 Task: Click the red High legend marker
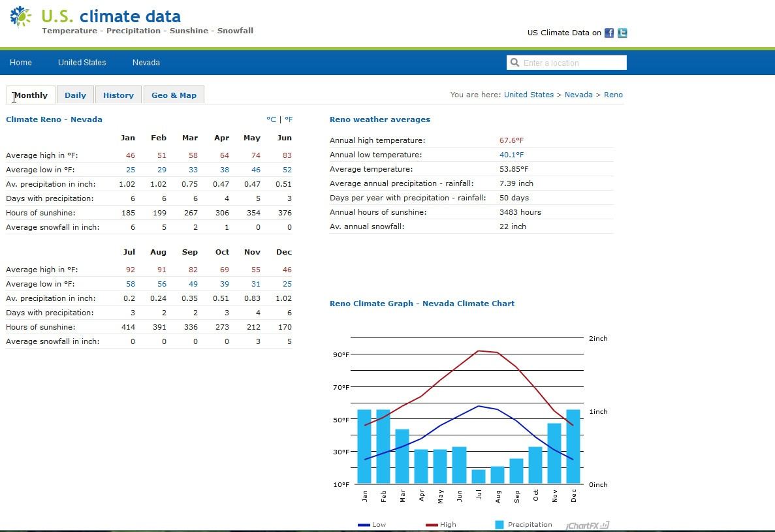(x=432, y=525)
